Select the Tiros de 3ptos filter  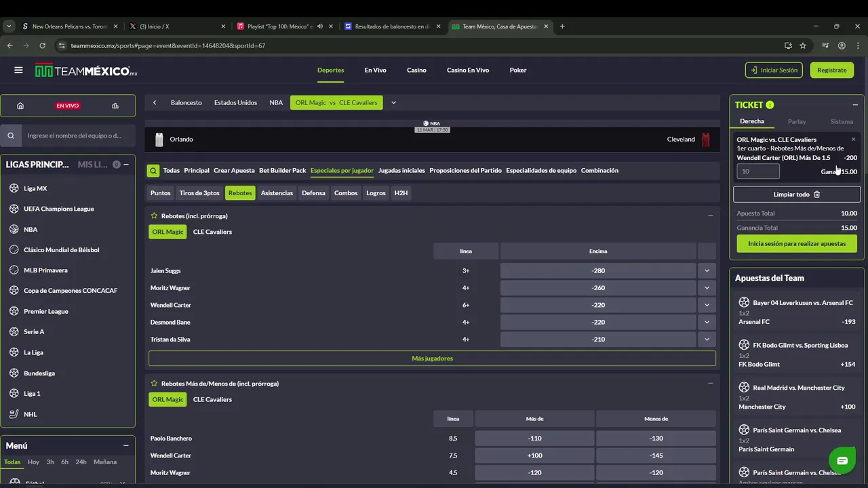pos(199,193)
